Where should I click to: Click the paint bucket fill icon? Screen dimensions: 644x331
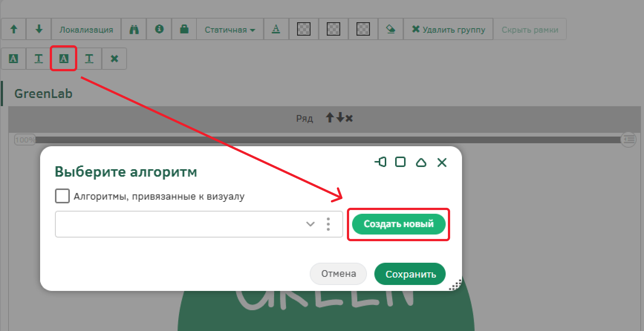(x=390, y=29)
